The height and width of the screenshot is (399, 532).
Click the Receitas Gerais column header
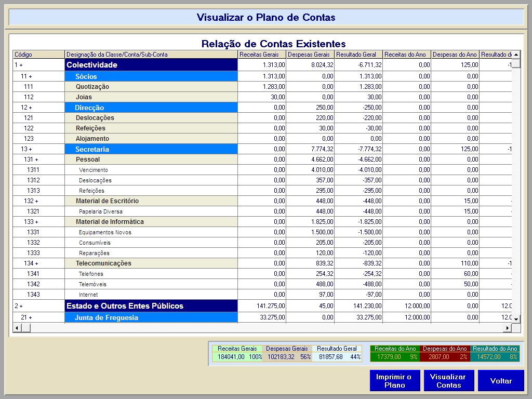(x=262, y=55)
